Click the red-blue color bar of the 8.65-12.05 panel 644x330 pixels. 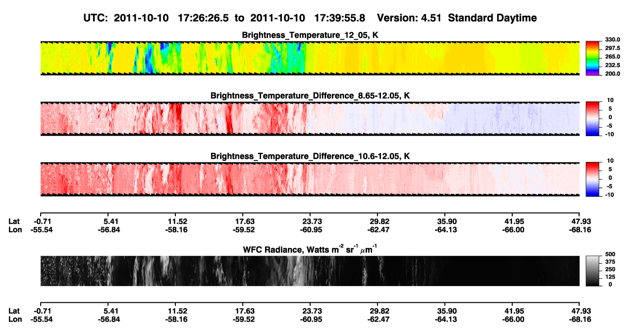(x=592, y=118)
